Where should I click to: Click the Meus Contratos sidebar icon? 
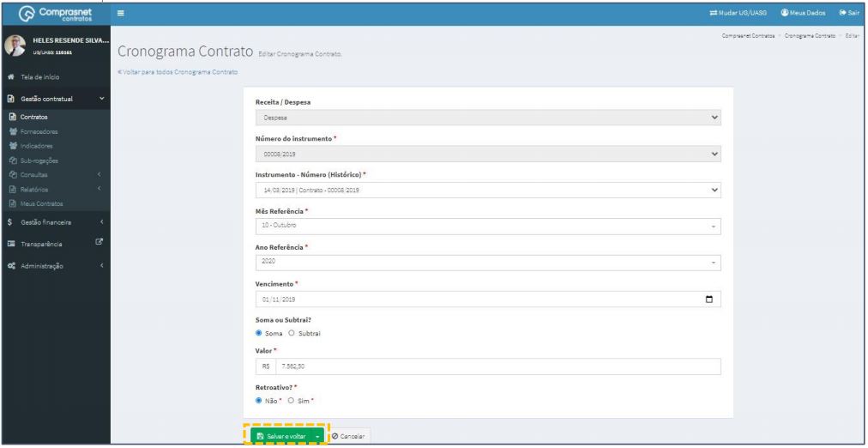[x=13, y=203]
